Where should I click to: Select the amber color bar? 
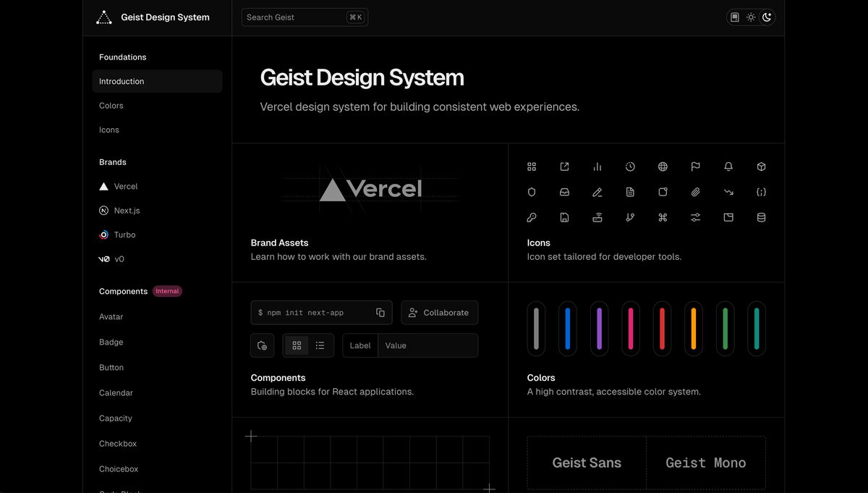pyautogui.click(x=694, y=329)
